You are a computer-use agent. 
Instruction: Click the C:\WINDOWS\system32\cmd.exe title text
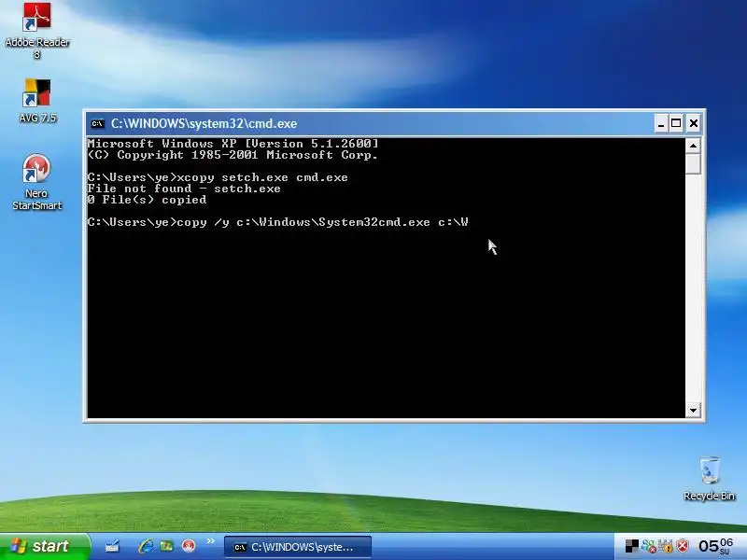tap(204, 124)
